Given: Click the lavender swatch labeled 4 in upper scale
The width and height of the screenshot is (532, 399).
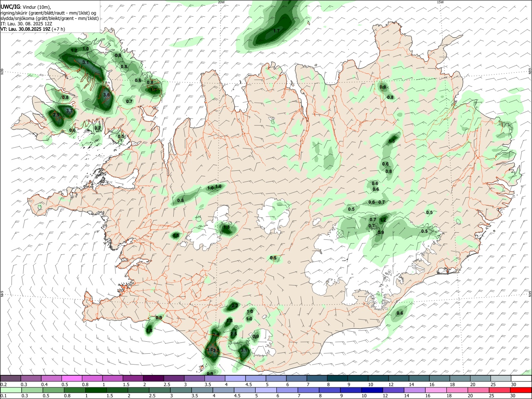Looking at the screenshot, I should click(x=236, y=378).
